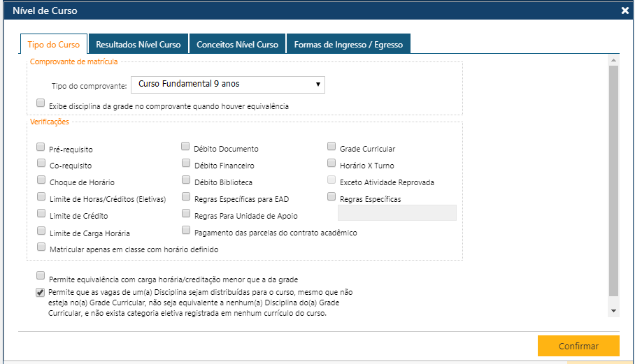Click the scrollbar down arrow
Image resolution: width=635 pixels, height=364 pixels.
[x=613, y=310]
